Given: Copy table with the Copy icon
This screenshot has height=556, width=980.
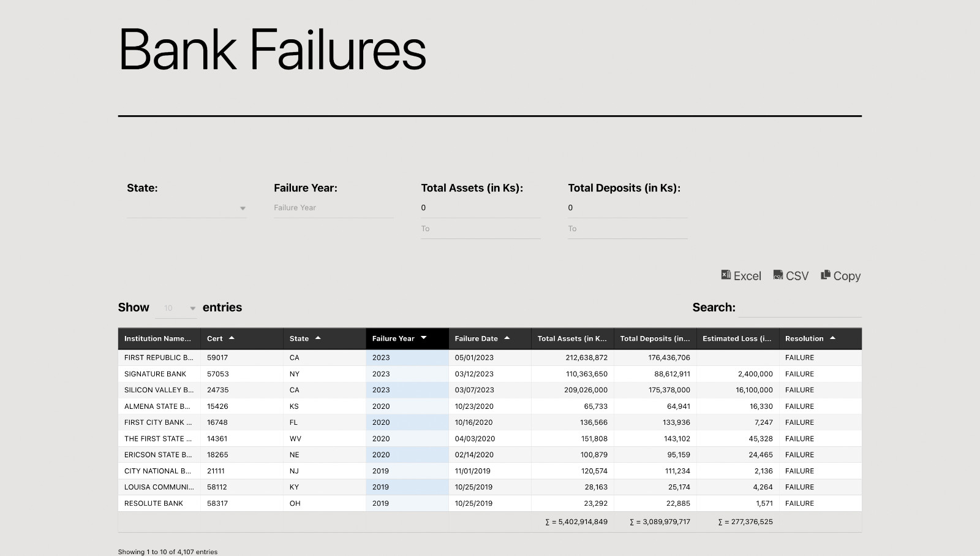Looking at the screenshot, I should click(826, 275).
